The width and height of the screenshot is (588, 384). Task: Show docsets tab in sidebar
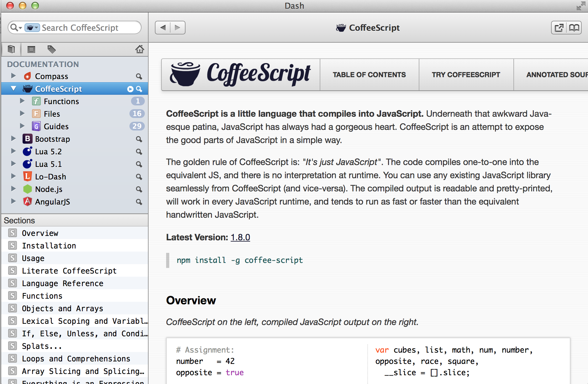point(11,49)
